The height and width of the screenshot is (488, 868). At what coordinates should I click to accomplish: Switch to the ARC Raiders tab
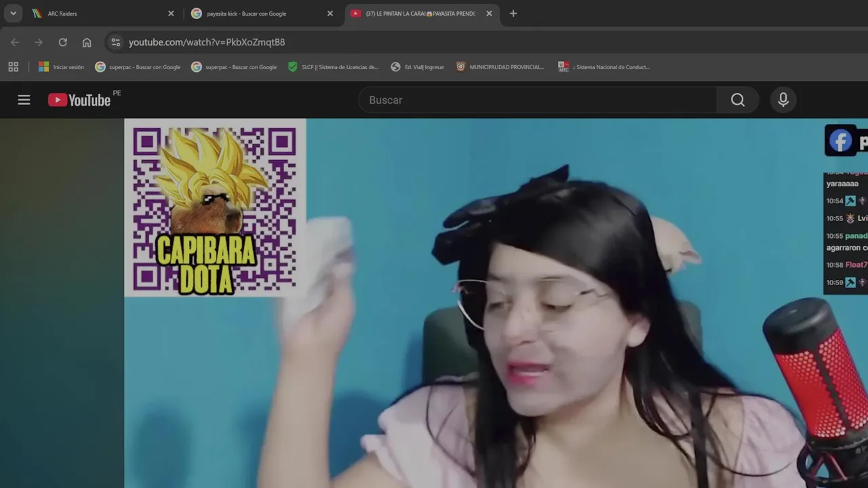(x=100, y=14)
